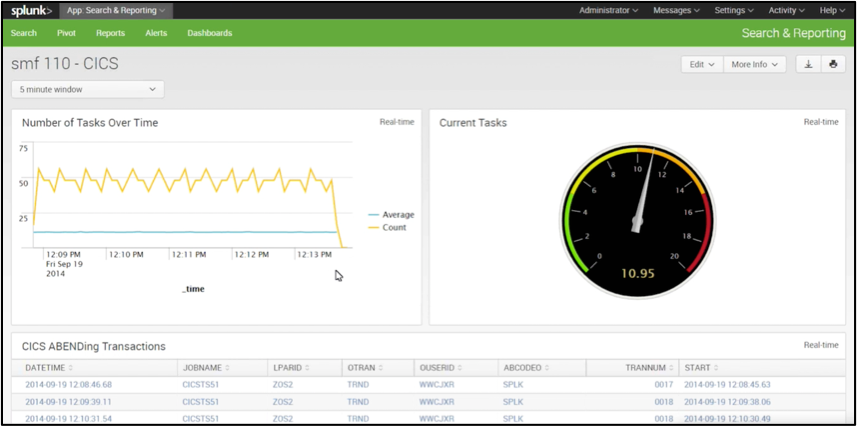Sort table by TRANNUM column

pos(649,368)
